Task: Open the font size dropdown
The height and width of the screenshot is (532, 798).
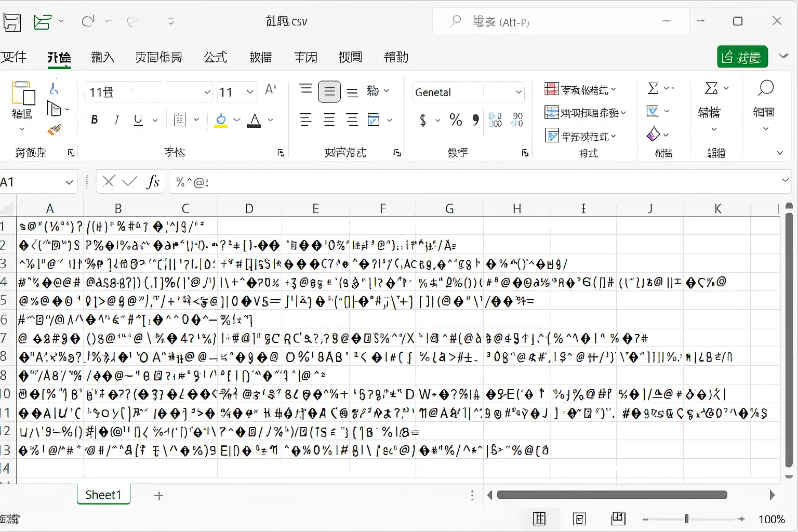Action: (x=250, y=92)
